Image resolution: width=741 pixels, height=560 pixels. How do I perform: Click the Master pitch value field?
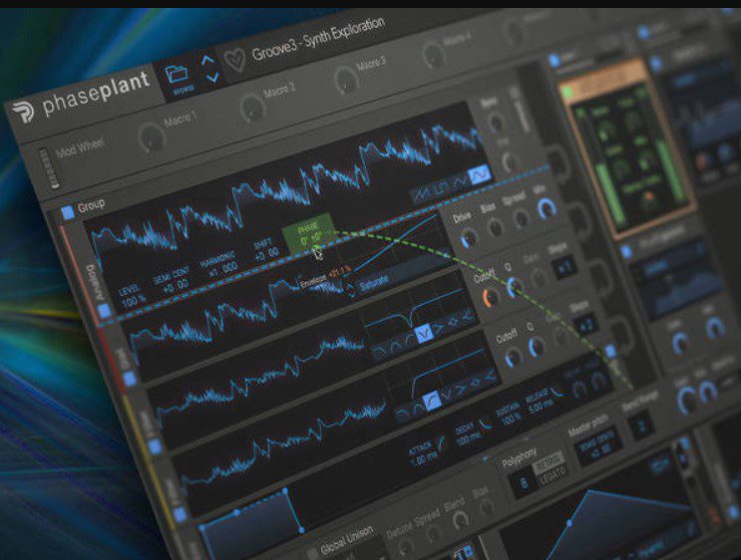pos(596,446)
